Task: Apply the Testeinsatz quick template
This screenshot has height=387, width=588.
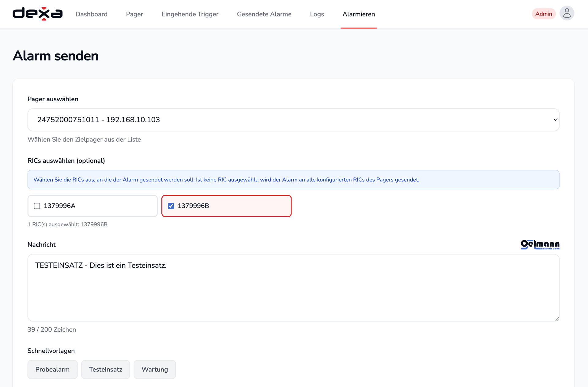Action: (105, 369)
